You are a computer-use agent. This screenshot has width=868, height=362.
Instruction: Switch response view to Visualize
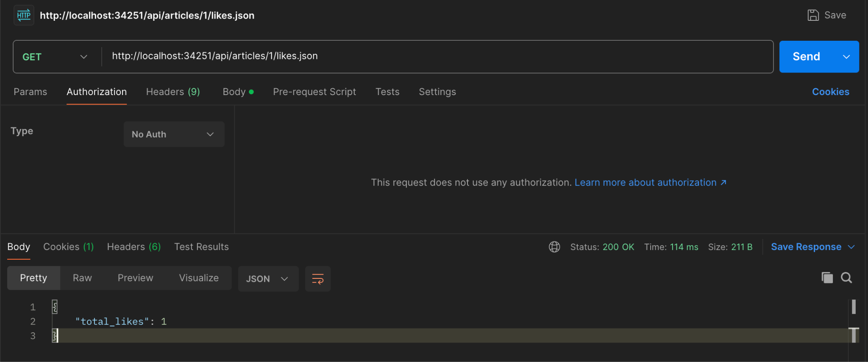pyautogui.click(x=199, y=278)
